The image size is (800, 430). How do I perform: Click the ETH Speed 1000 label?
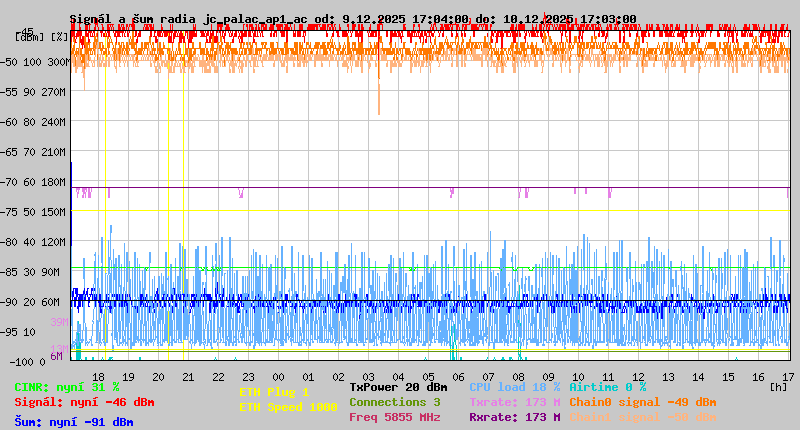288,407
